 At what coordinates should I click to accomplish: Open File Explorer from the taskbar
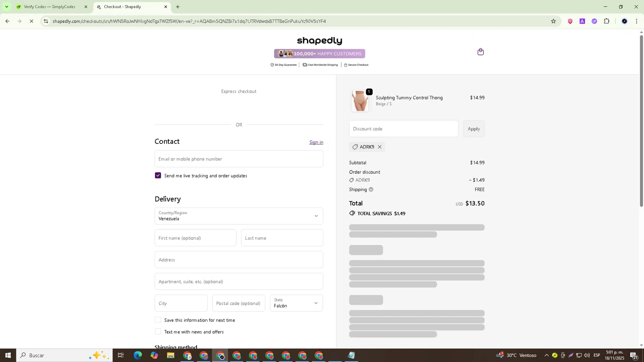point(170,355)
